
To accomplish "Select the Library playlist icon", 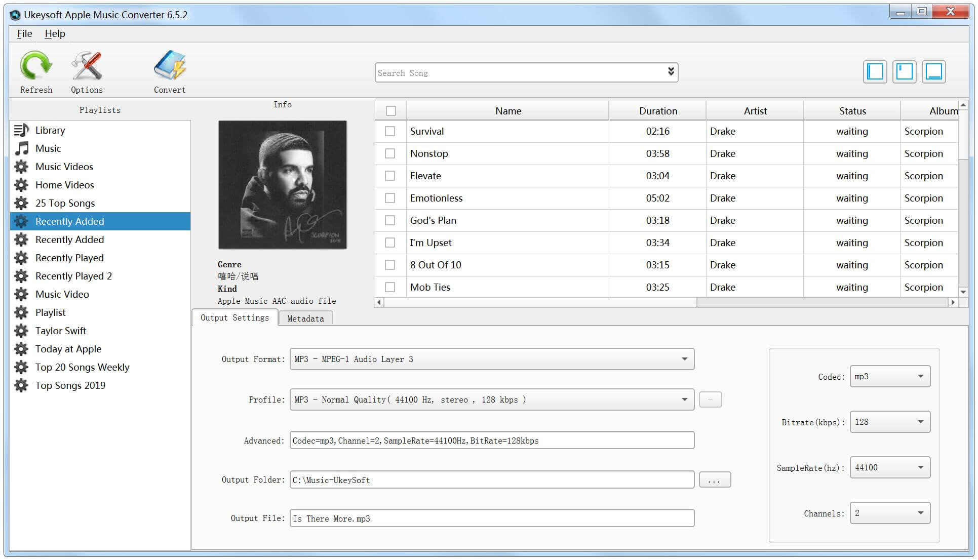I will point(22,129).
